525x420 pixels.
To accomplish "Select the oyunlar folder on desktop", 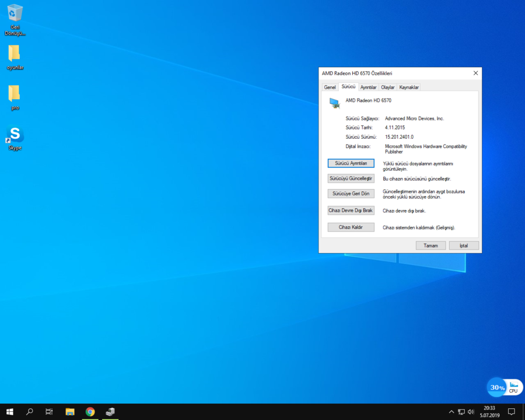I will coord(15,54).
